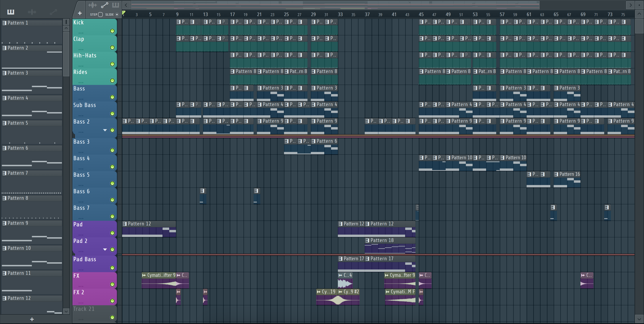Show audio clips in the picker panel

(32, 12)
